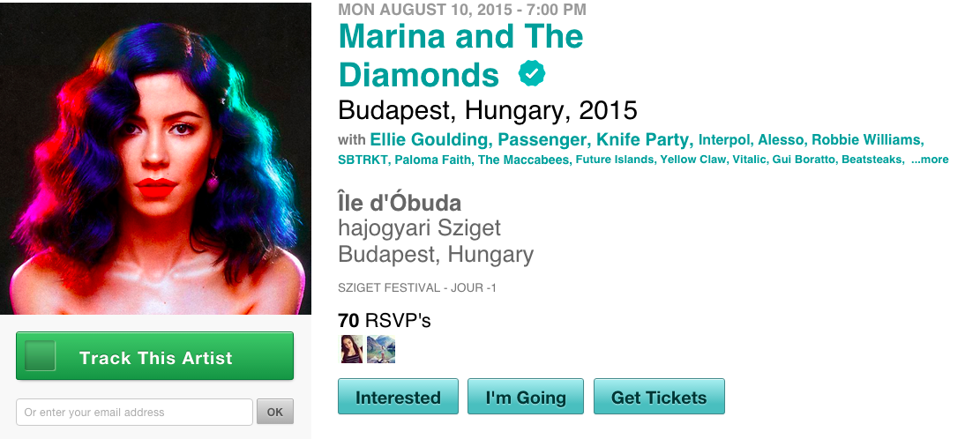Click the I'm Going button

(x=526, y=397)
